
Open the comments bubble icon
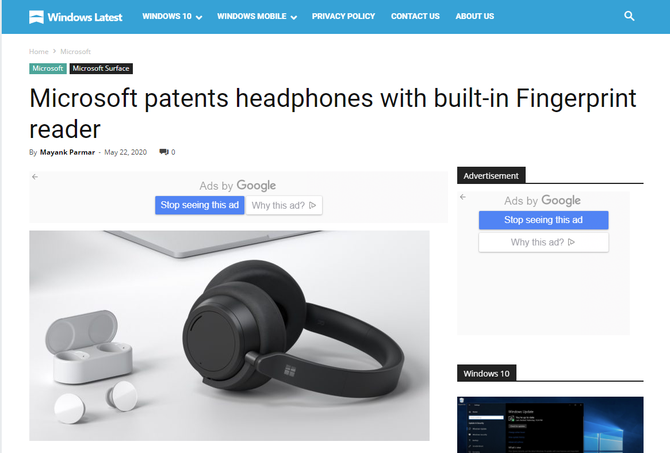point(164,152)
